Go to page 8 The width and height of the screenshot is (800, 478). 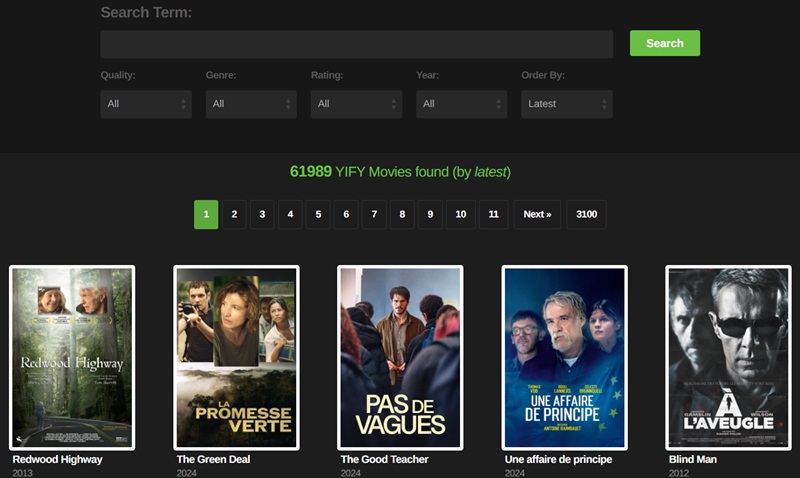(402, 214)
